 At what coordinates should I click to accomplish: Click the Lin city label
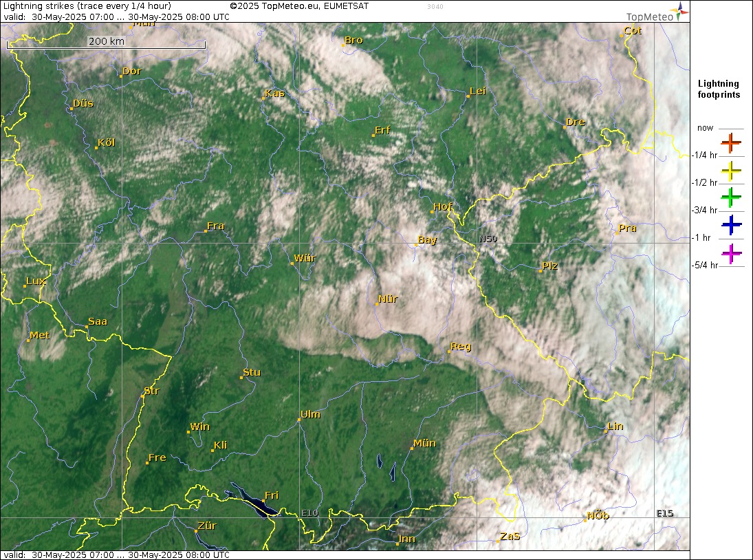(615, 426)
